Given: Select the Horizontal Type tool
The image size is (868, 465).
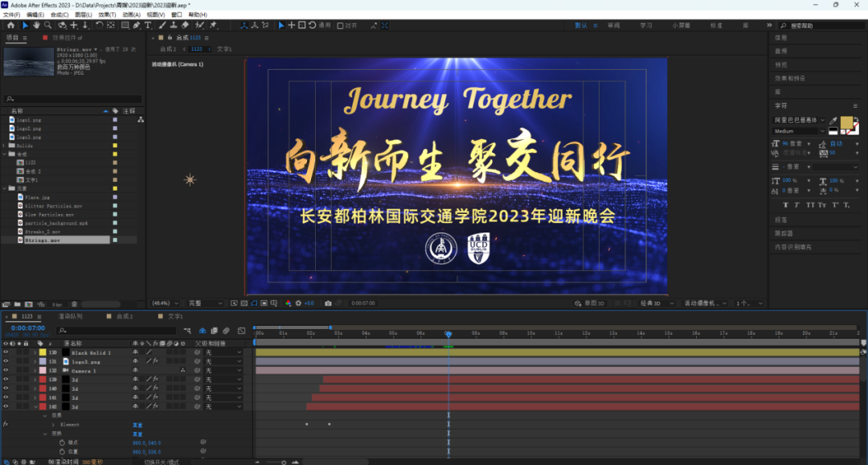Looking at the screenshot, I should (148, 25).
